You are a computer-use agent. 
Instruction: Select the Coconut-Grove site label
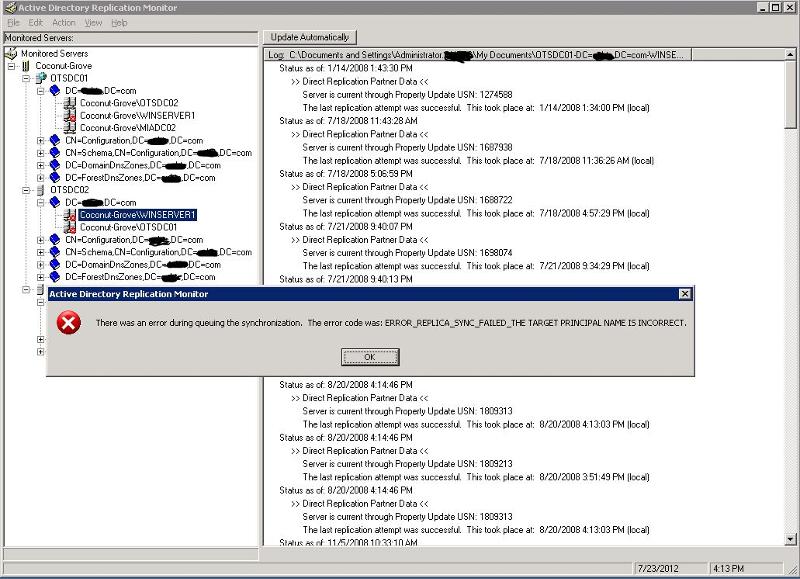point(64,66)
